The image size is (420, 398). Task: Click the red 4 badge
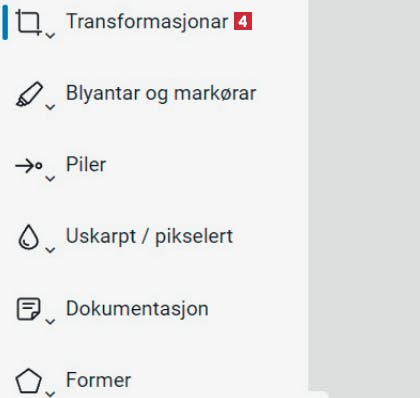tap(243, 21)
